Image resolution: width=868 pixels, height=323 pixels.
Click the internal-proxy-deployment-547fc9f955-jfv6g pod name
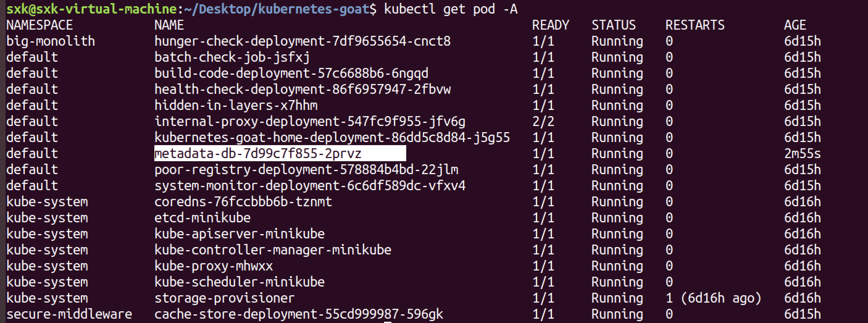click(x=310, y=121)
